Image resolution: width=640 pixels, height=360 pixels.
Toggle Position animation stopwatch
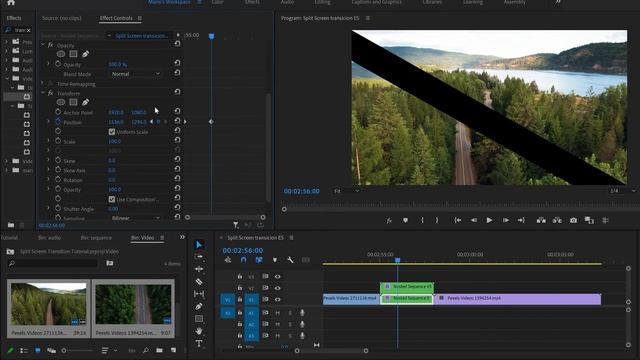[58, 122]
